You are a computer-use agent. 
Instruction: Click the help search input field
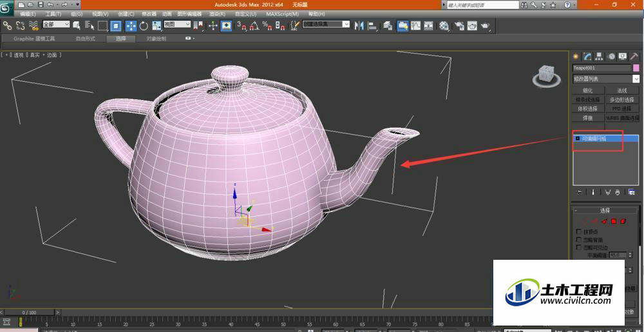482,5
